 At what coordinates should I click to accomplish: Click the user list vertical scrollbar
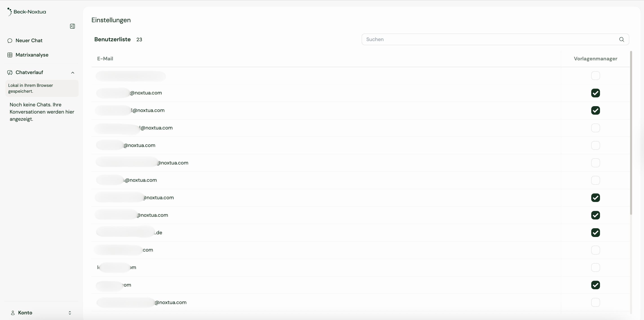click(631, 132)
